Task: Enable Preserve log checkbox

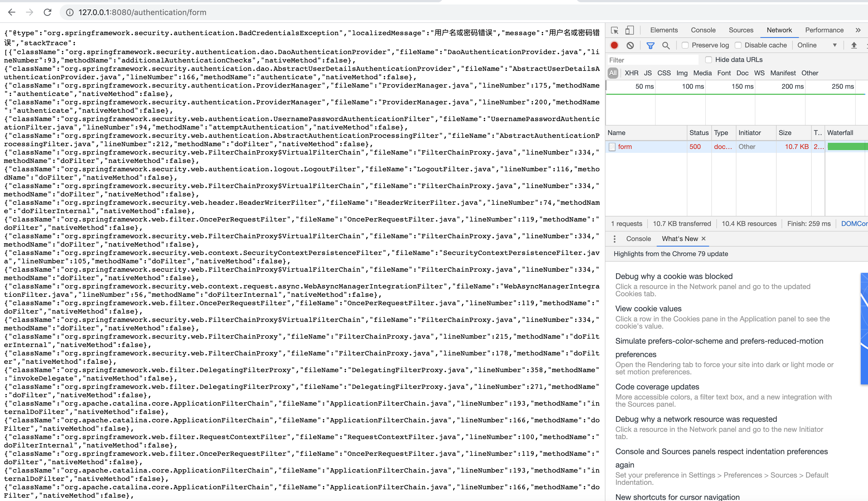Action: (685, 45)
